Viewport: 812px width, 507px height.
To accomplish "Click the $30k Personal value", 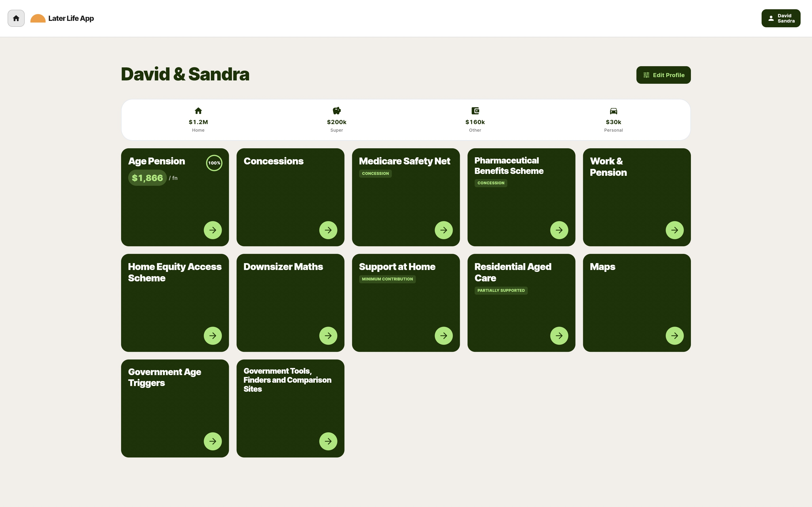I will click(613, 122).
